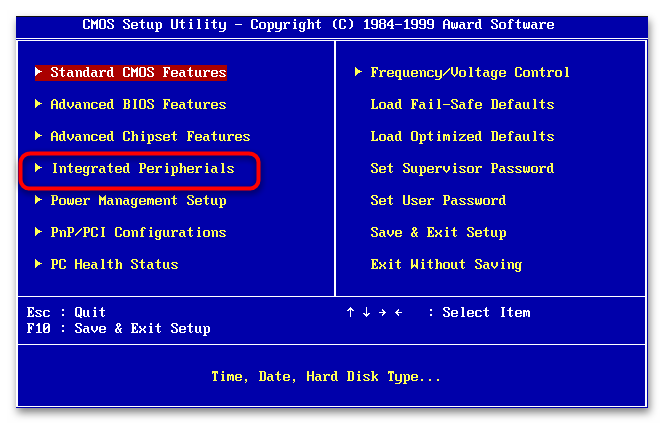The width and height of the screenshot is (664, 424).
Task: Open Power Management Setup
Action: [138, 200]
